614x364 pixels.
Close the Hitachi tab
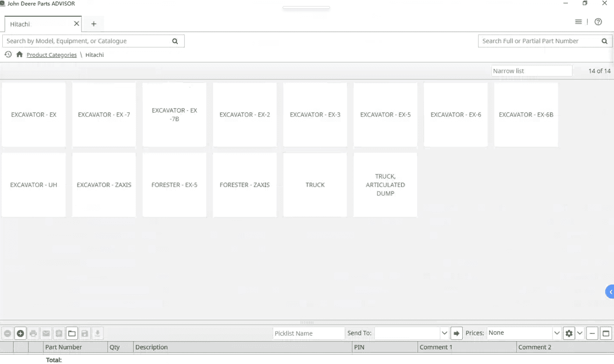[77, 24]
